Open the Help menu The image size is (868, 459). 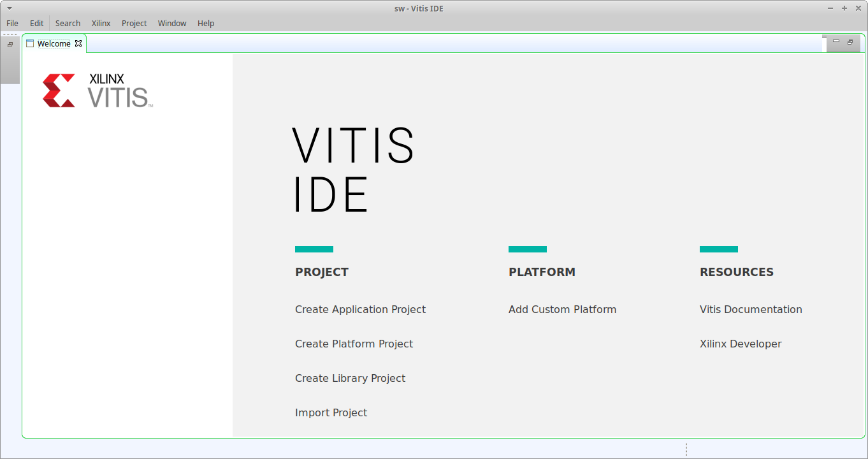coord(206,23)
